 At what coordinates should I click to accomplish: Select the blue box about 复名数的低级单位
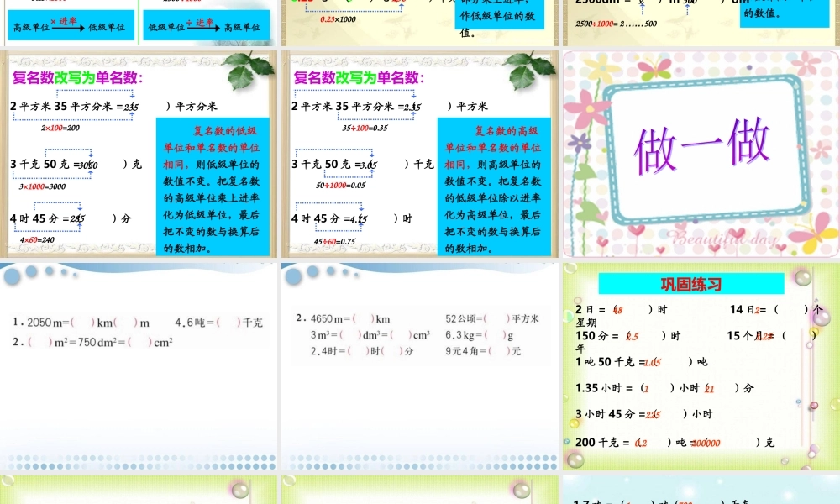(213, 188)
